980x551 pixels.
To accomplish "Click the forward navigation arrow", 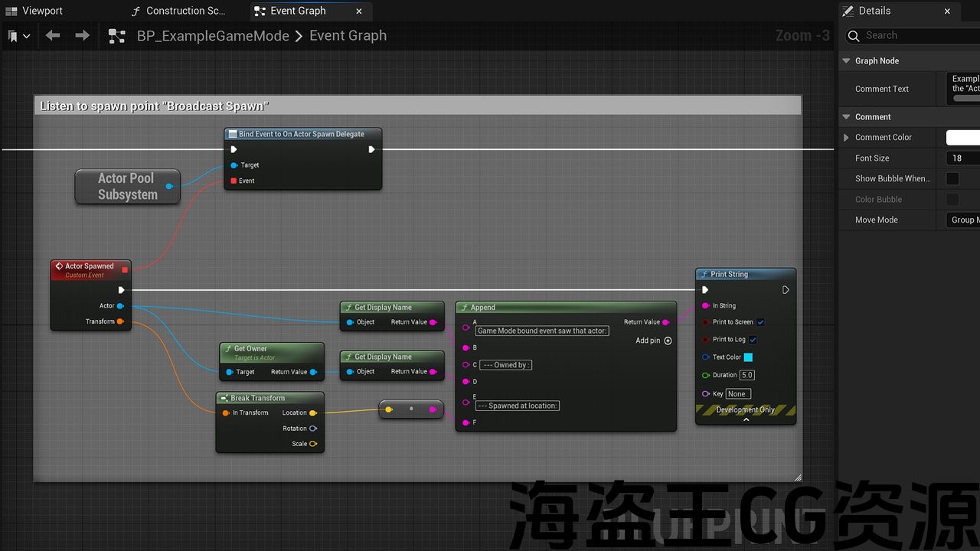I will (x=82, y=36).
